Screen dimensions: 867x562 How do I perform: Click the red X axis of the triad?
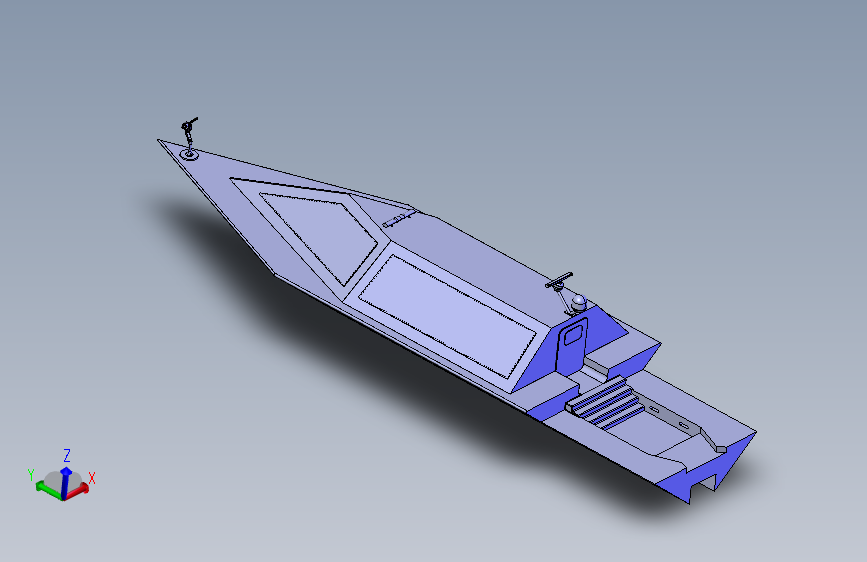click(77, 490)
